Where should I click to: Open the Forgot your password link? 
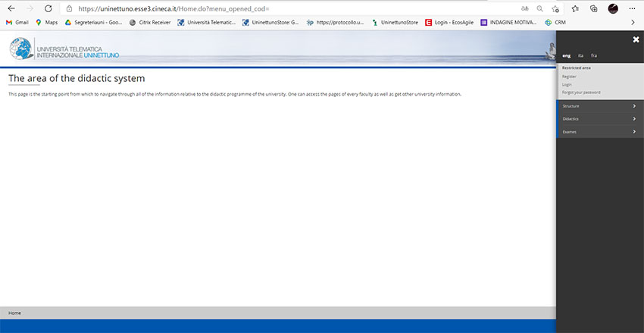pyautogui.click(x=581, y=93)
